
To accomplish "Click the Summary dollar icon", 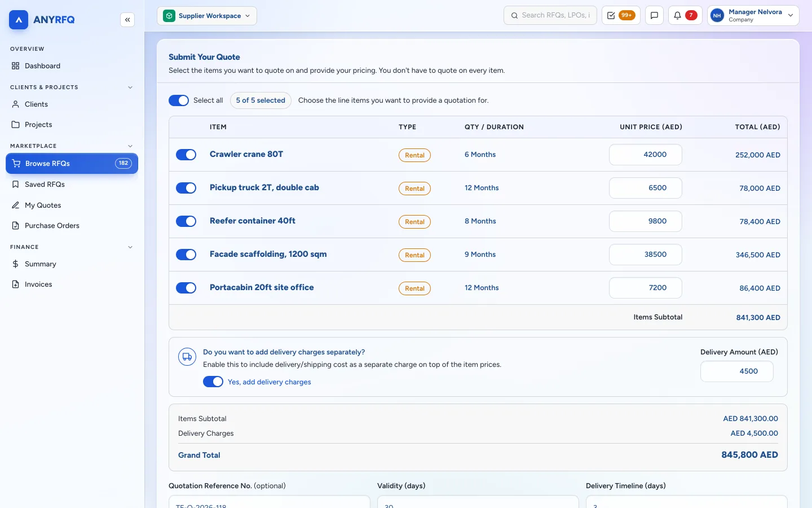I will [x=15, y=264].
